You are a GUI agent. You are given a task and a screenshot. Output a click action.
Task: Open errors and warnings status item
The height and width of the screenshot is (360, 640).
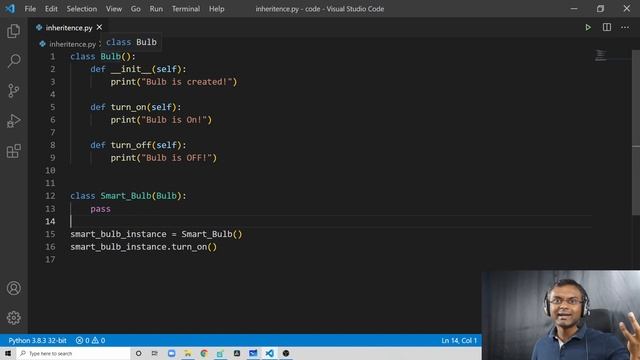(91, 340)
